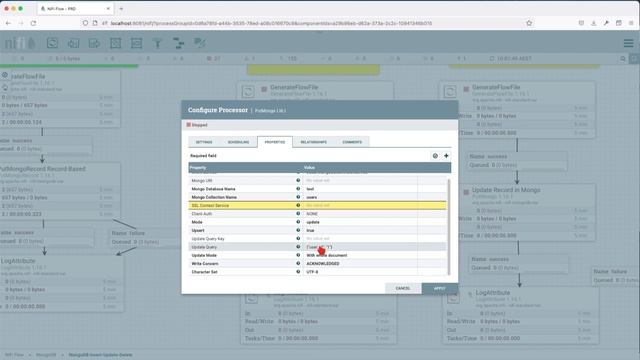Click the verify properties checkmark icon

coord(435,156)
